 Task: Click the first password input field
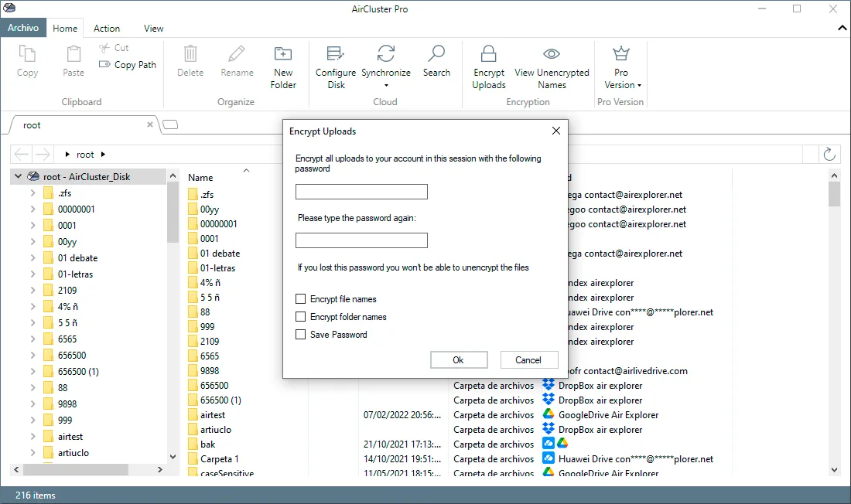click(x=361, y=192)
